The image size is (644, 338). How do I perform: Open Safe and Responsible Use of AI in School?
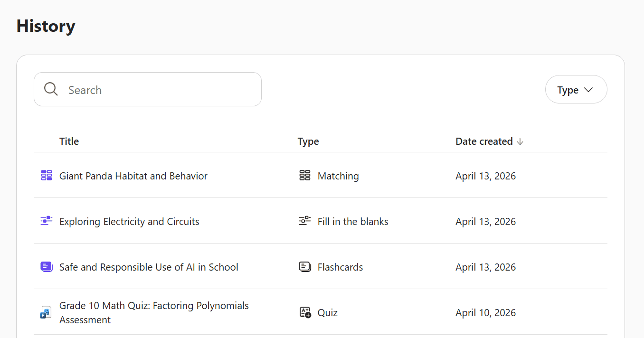(149, 267)
